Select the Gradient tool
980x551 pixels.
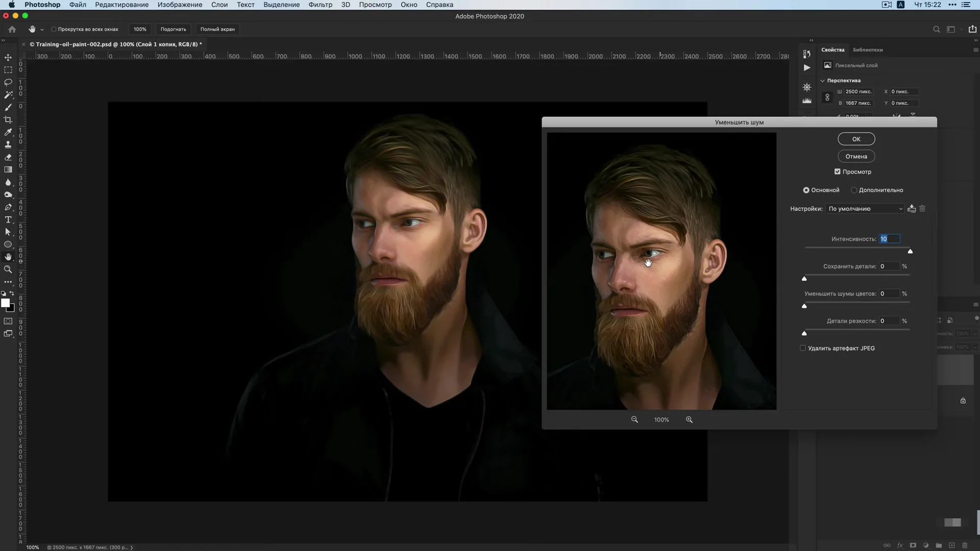click(8, 169)
